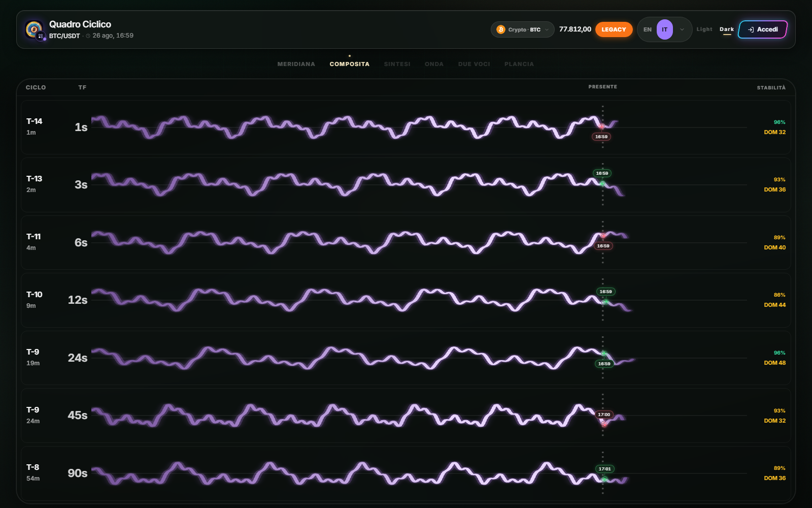Image resolution: width=812 pixels, height=508 pixels.
Task: Select the IT language option
Action: click(665, 29)
